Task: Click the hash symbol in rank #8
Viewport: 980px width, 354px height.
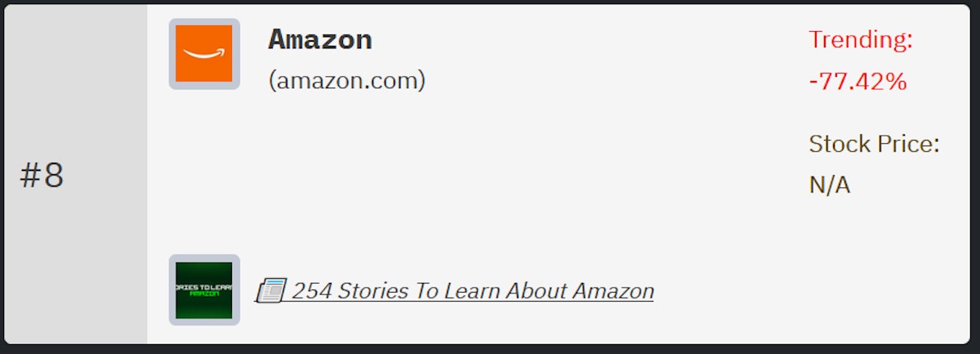Action: 29,176
